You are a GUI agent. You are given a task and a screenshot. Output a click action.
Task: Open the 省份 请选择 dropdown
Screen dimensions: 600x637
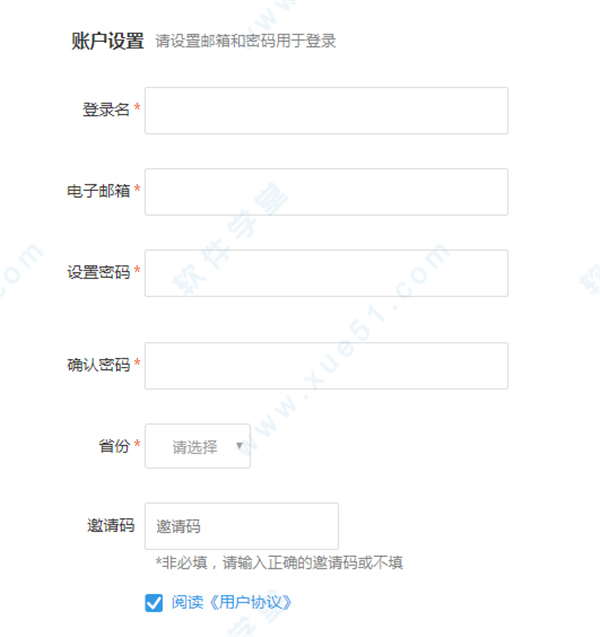click(197, 446)
